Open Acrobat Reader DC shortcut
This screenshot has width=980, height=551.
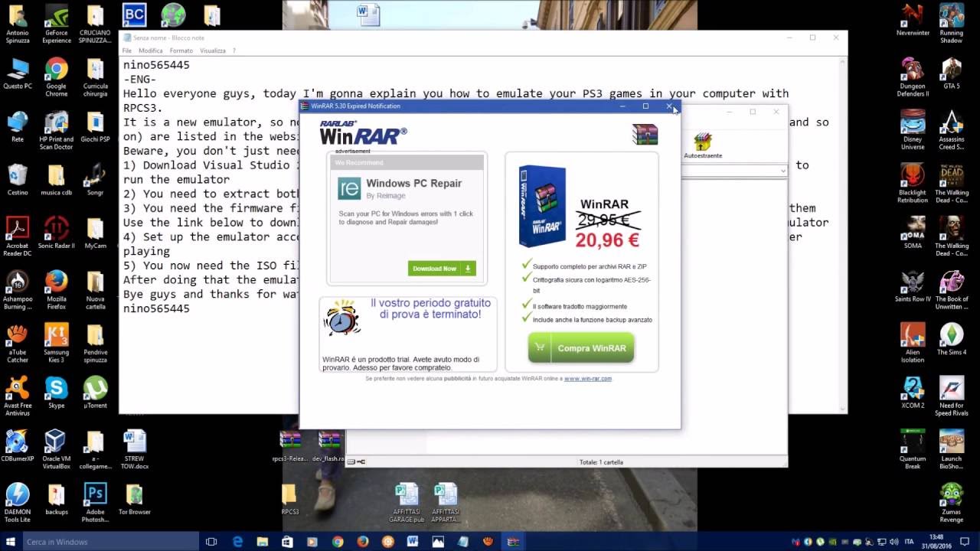pos(18,236)
